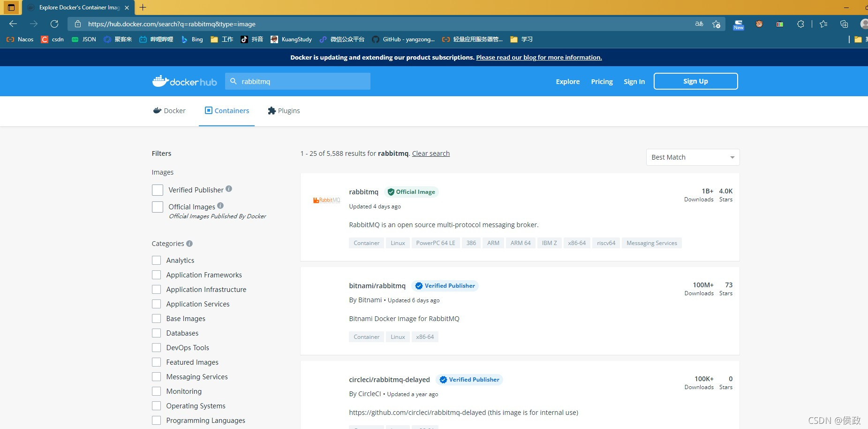Open the blog link in announcement banner
This screenshot has height=429, width=868.
tap(539, 57)
